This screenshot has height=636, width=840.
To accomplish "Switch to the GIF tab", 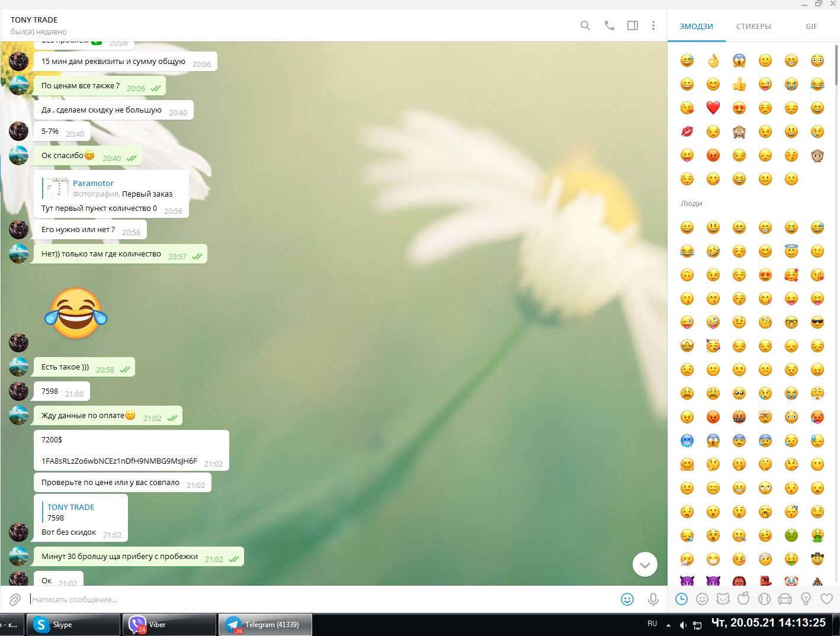I will [811, 26].
